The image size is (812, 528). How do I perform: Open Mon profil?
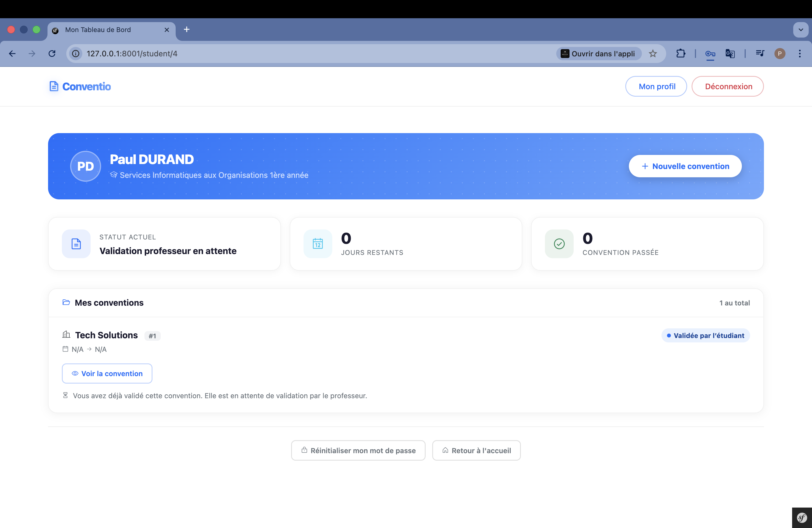click(x=656, y=86)
